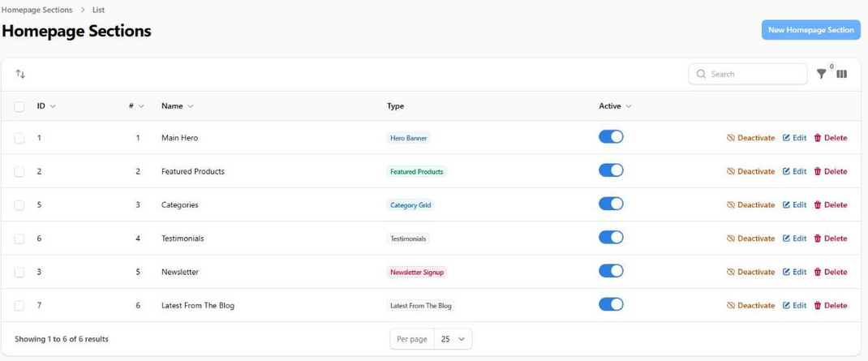This screenshot has height=361, width=868.
Task: Sort table by ID column
Action: (x=46, y=106)
